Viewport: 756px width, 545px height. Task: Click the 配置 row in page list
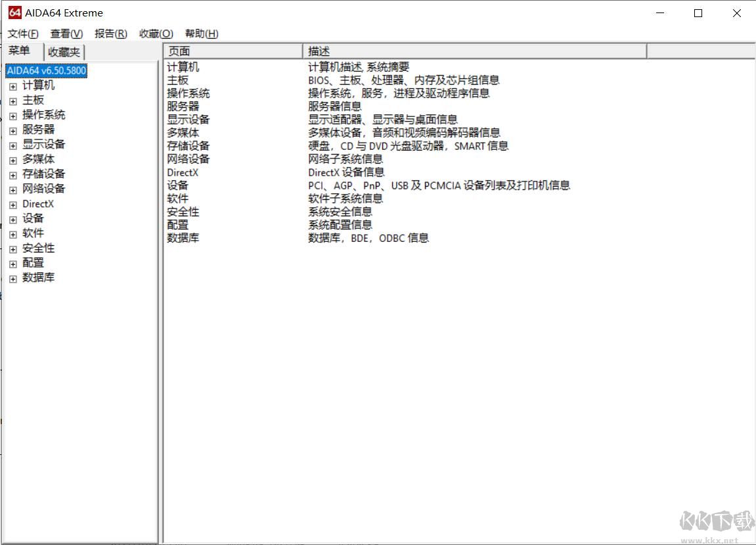[178, 225]
